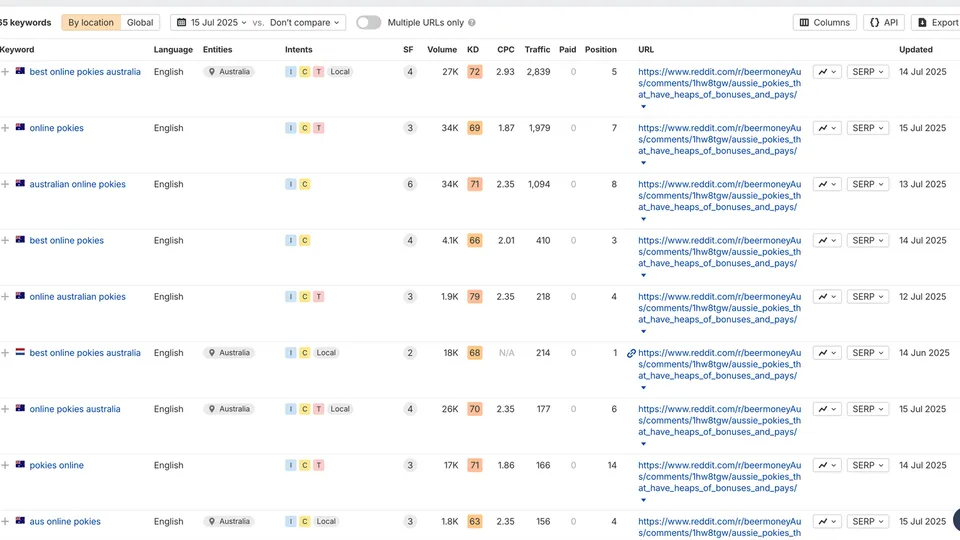Click the updated date 14 Jun 2025

[924, 353]
